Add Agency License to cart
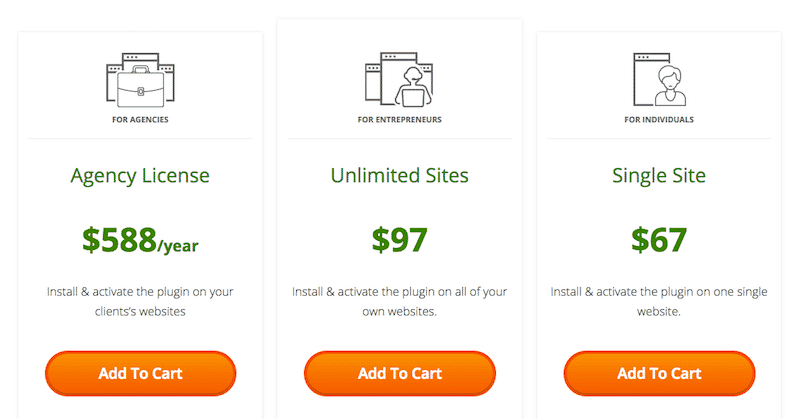Viewport: 800px width, 419px height. [x=140, y=374]
